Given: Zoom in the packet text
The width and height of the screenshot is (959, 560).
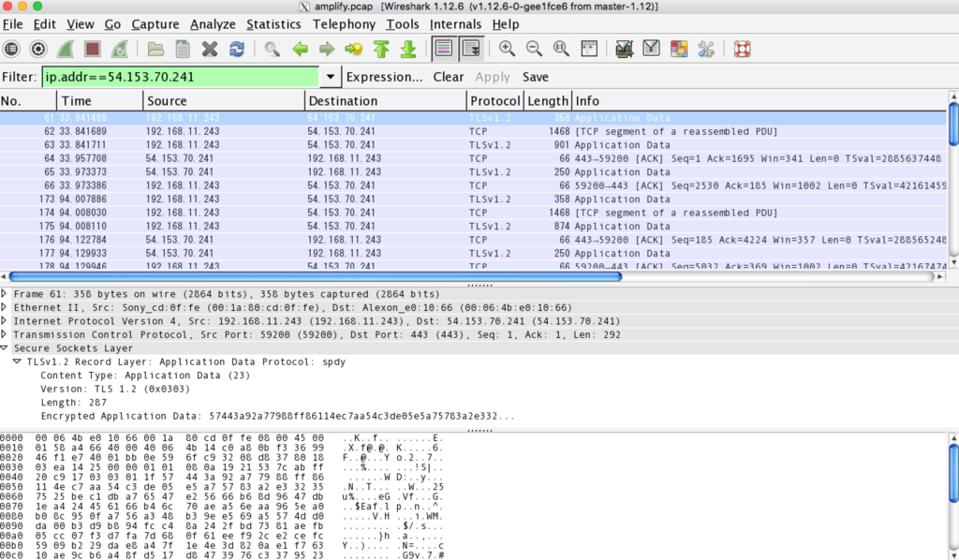Looking at the screenshot, I should [507, 49].
